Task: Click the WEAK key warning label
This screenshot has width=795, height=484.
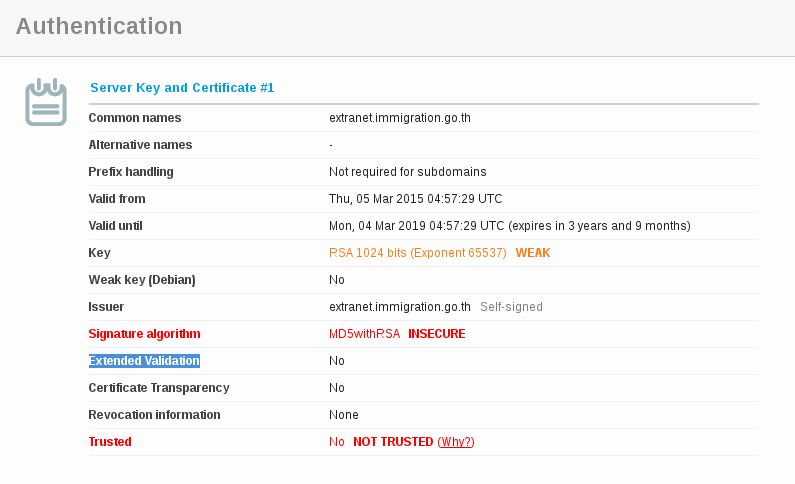Action: tap(532, 253)
